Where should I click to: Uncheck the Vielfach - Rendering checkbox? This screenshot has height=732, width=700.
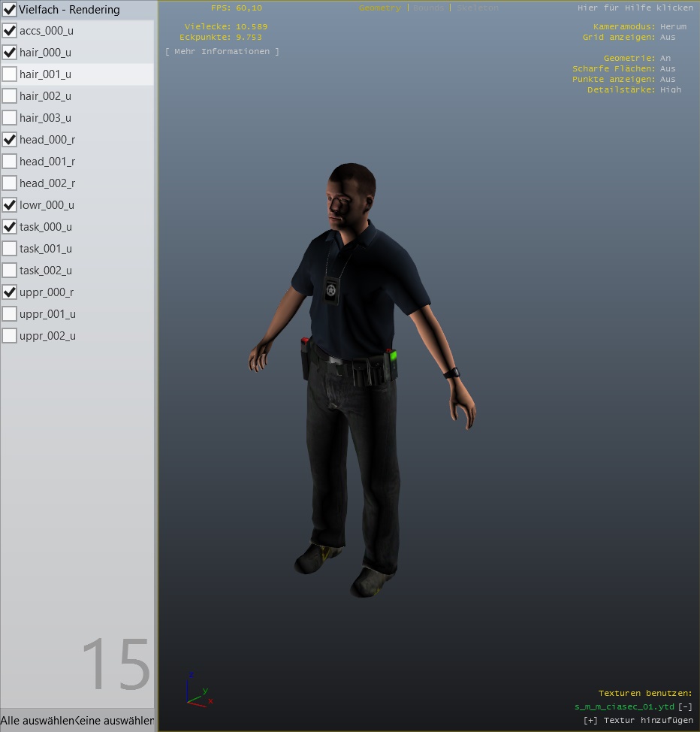pos(10,10)
